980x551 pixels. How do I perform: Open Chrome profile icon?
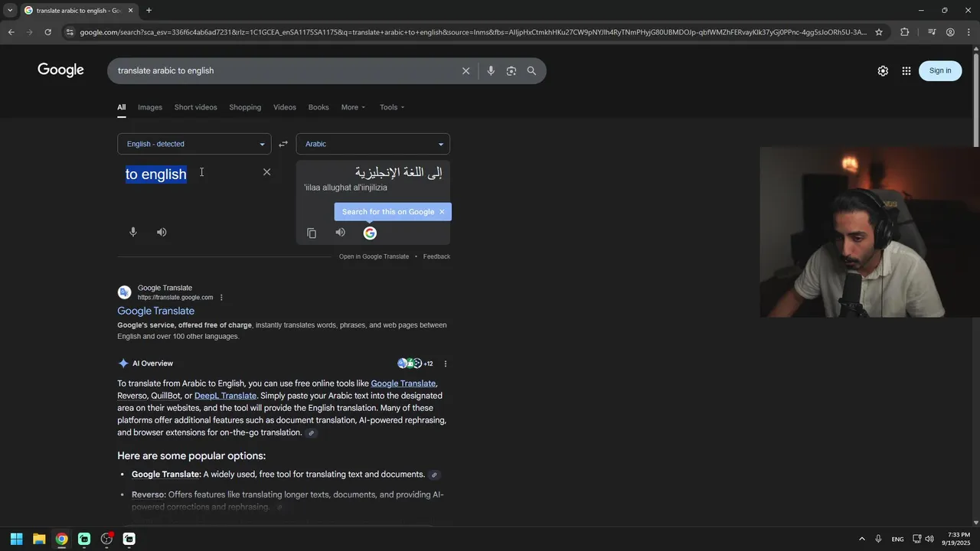[950, 32]
